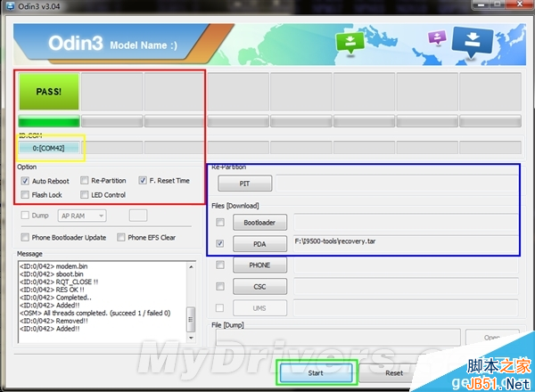This screenshot has height=392, width=535.
Task: Click the 'modem.bin' log line
Action: [53, 265]
